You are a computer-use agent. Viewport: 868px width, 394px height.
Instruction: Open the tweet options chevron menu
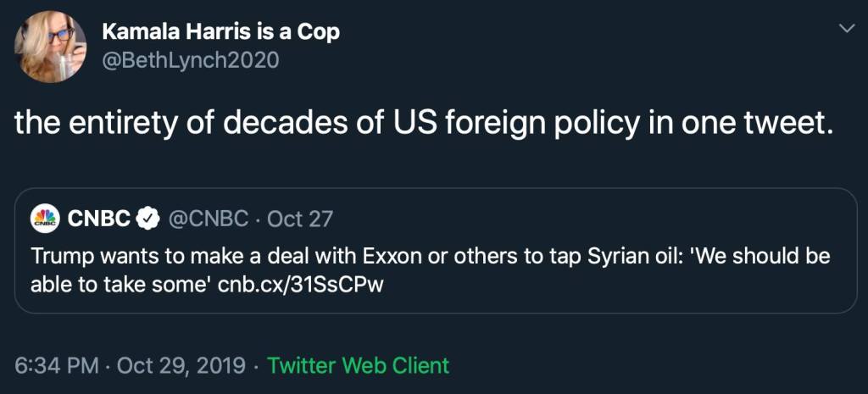845,30
